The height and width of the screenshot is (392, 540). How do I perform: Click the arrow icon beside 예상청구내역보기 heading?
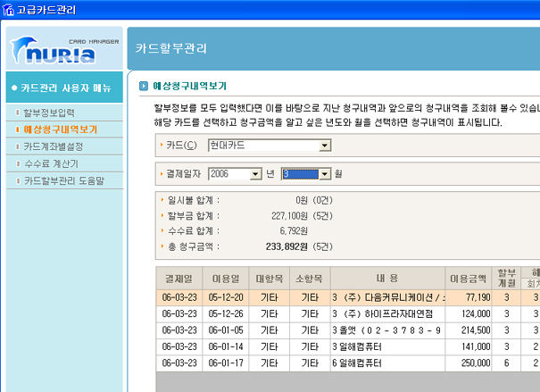click(144, 87)
